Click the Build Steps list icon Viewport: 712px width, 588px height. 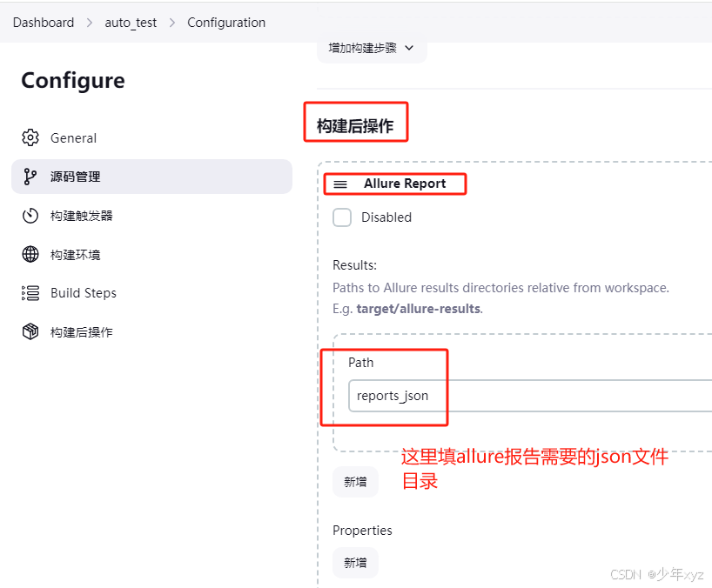[x=30, y=293]
